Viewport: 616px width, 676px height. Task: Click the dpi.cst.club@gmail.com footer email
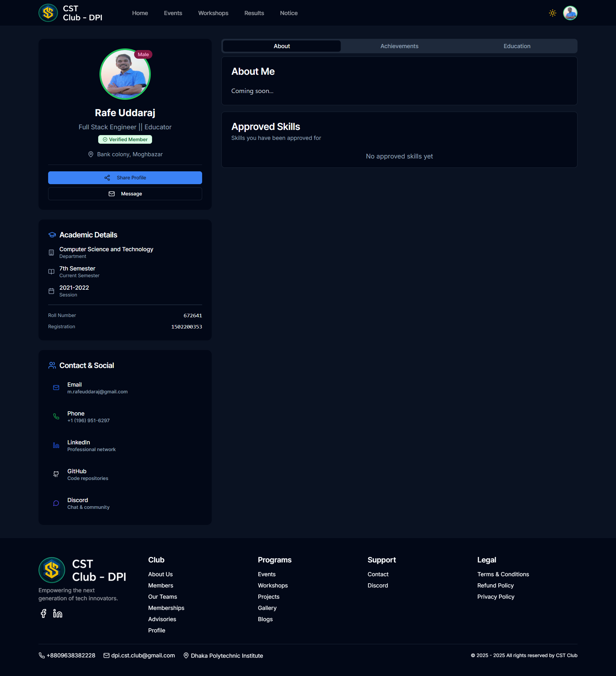coord(143,655)
